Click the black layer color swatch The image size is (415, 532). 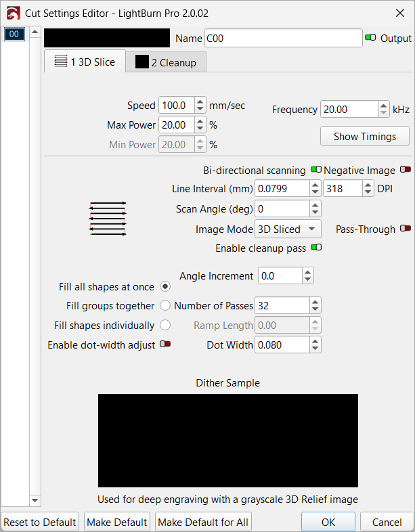pyautogui.click(x=107, y=38)
